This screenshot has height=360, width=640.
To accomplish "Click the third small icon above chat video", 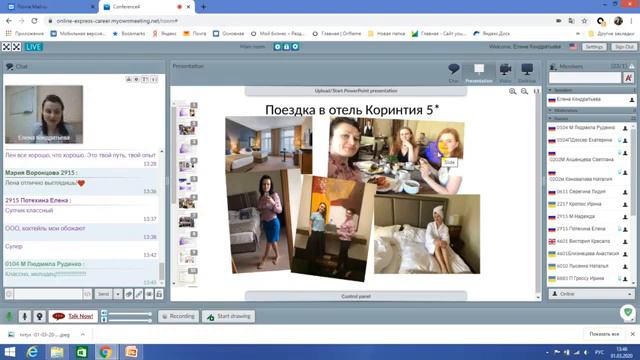I will tap(145, 79).
